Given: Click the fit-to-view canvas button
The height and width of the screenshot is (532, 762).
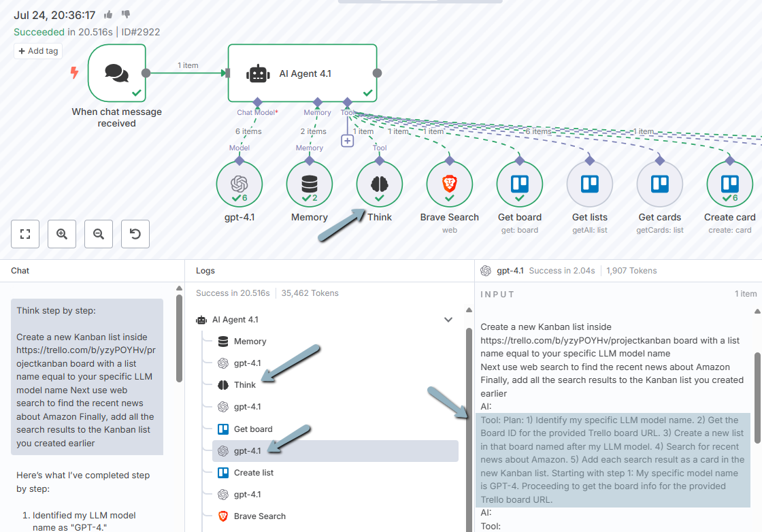Looking at the screenshot, I should [x=25, y=234].
